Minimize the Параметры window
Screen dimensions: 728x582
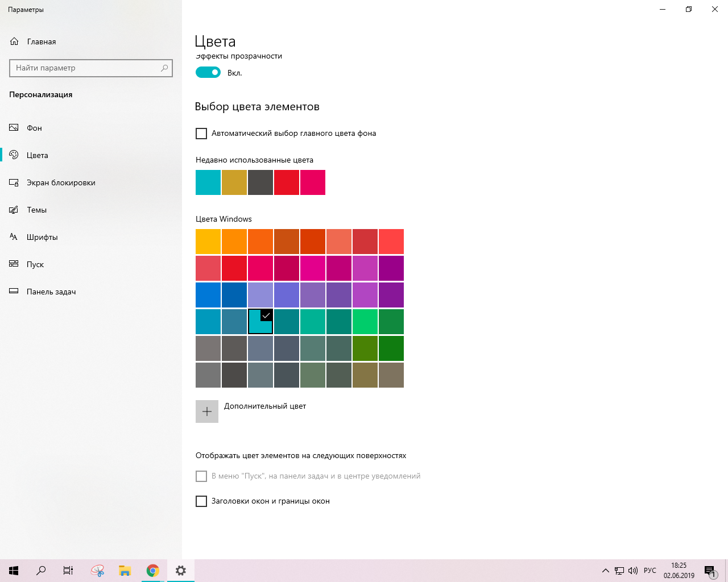pos(663,9)
